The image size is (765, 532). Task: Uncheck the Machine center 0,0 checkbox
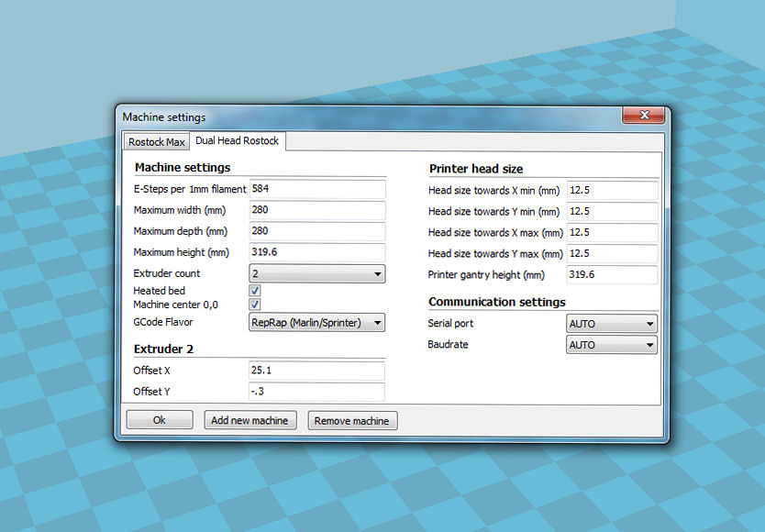pyautogui.click(x=255, y=305)
